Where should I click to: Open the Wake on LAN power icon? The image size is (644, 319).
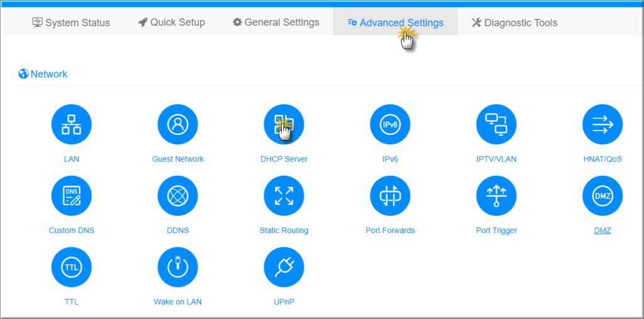click(x=177, y=268)
